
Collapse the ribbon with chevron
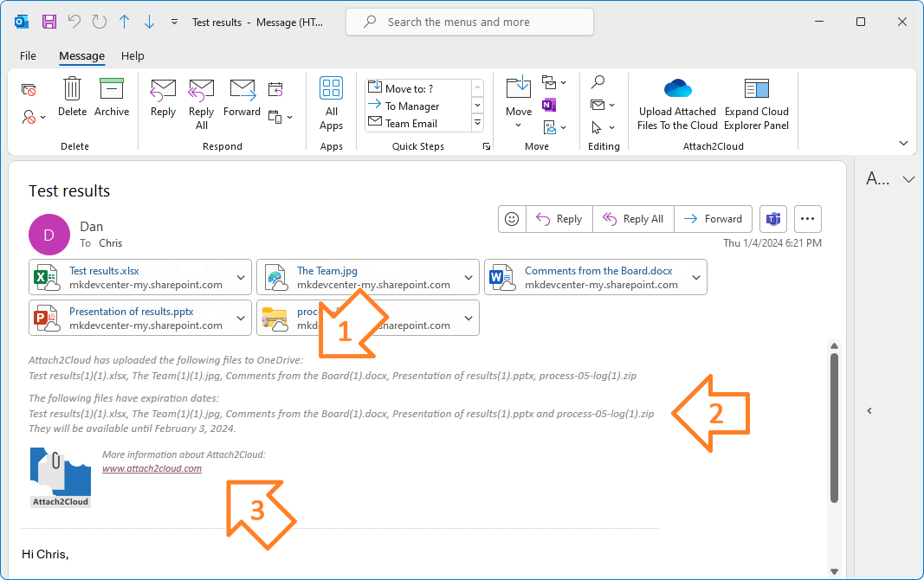point(903,143)
